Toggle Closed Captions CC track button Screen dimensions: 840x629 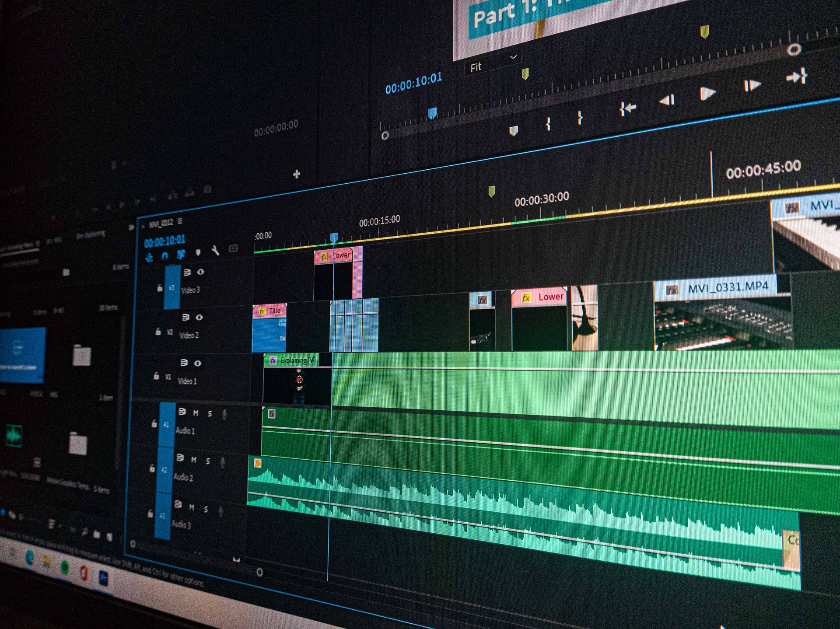pos(233,249)
